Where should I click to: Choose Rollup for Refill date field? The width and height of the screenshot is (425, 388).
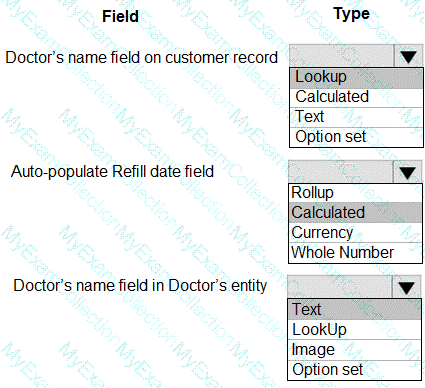pyautogui.click(x=355, y=193)
